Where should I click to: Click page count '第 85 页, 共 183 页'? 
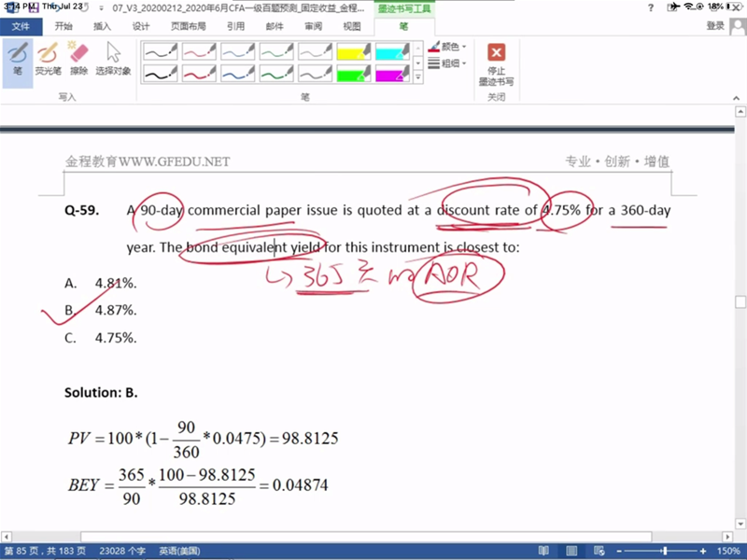coord(45,551)
